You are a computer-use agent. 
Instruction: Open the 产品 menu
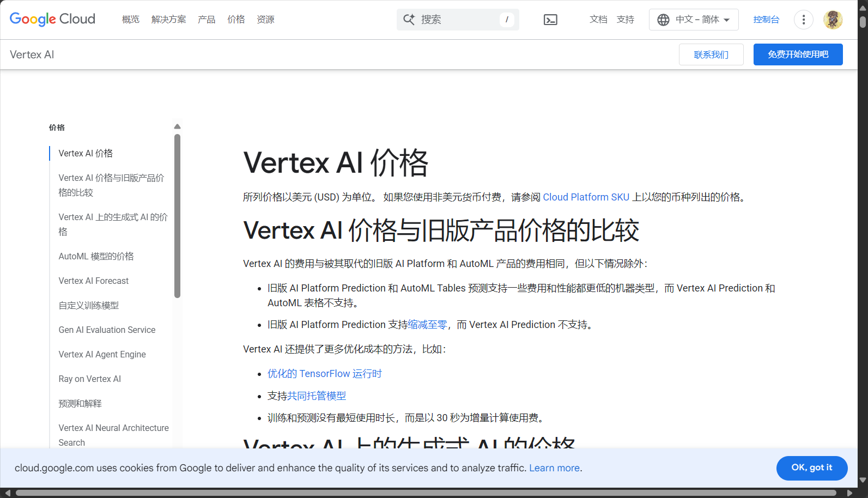207,20
